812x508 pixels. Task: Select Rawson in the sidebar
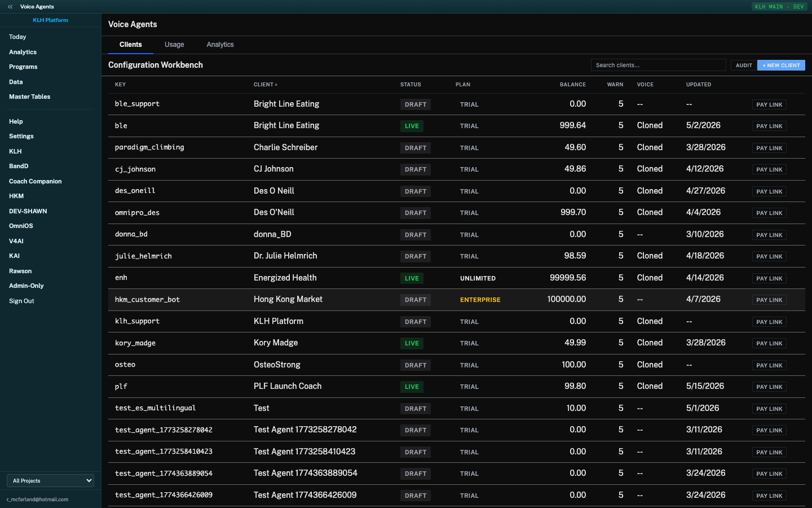pos(20,271)
